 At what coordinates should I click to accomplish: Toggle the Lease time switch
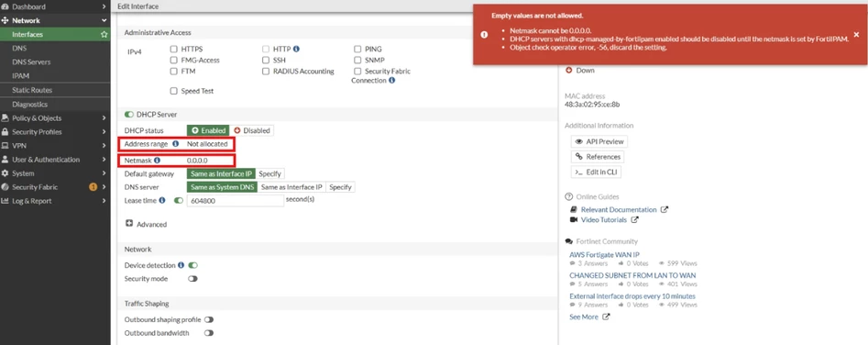(178, 200)
